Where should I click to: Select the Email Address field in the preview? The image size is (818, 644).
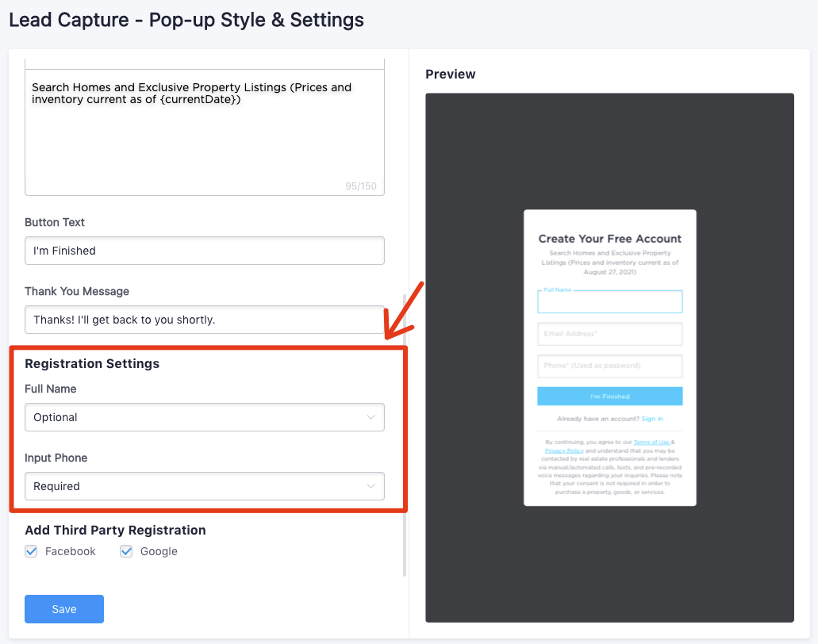pyautogui.click(x=609, y=334)
